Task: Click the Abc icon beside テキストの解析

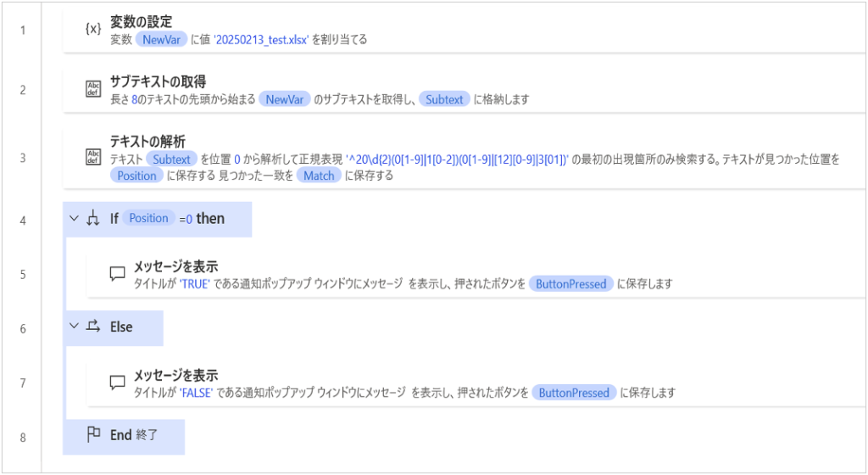Action: click(93, 157)
